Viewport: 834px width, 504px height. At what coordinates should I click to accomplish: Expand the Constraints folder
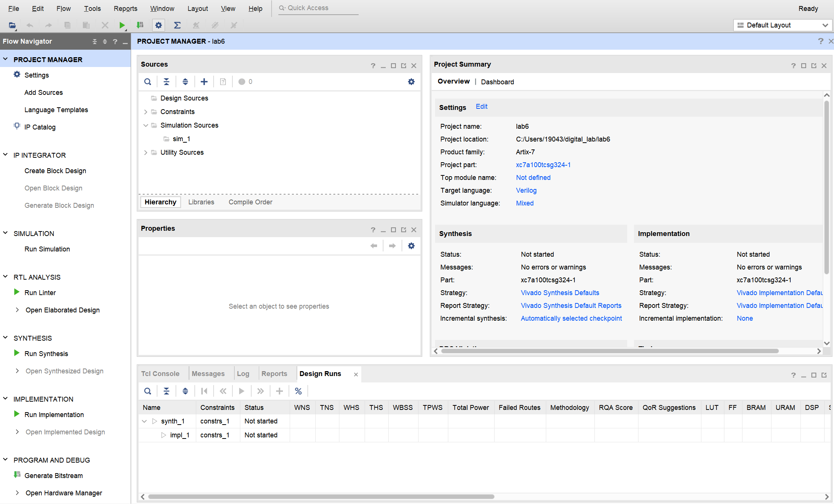(146, 112)
